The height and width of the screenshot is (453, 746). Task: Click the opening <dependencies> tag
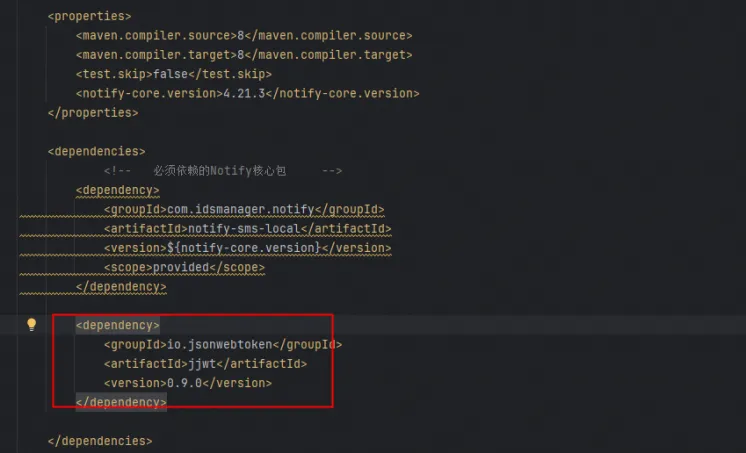click(96, 151)
